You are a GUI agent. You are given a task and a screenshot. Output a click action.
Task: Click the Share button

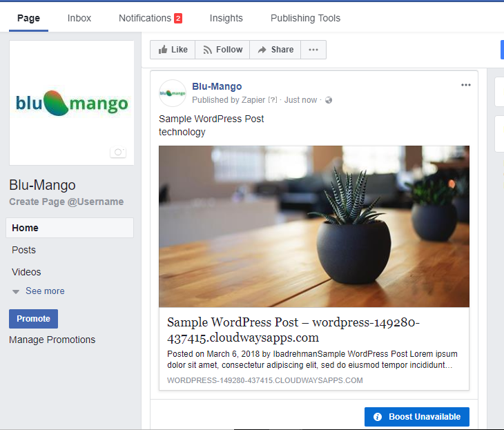click(275, 50)
